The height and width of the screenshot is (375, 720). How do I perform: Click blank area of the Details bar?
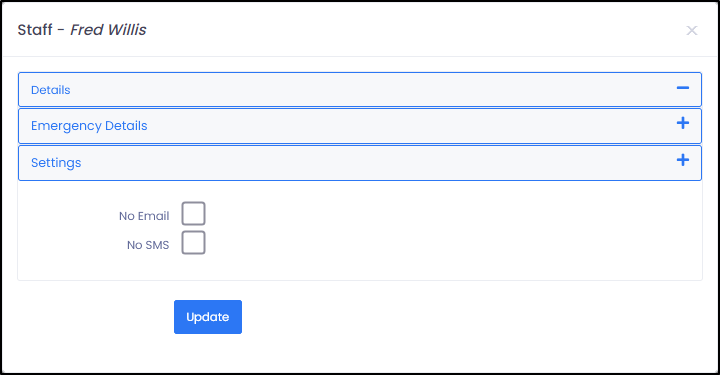coord(367,90)
